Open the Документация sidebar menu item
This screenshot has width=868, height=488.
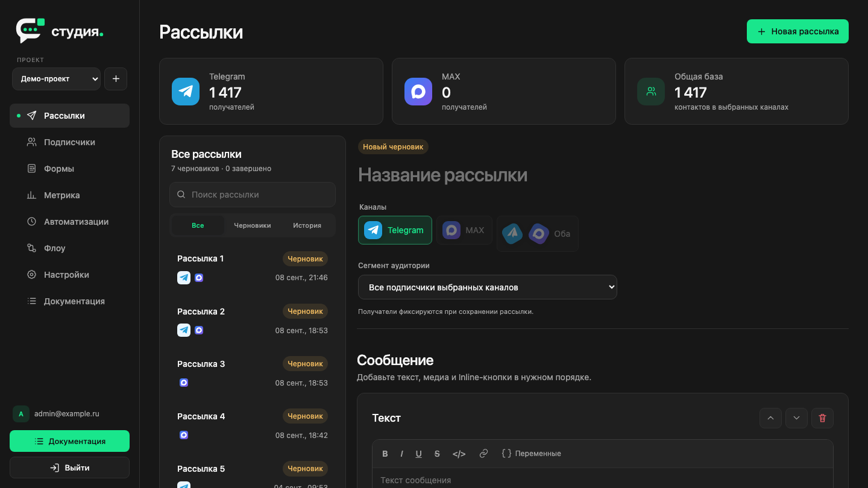click(69, 301)
